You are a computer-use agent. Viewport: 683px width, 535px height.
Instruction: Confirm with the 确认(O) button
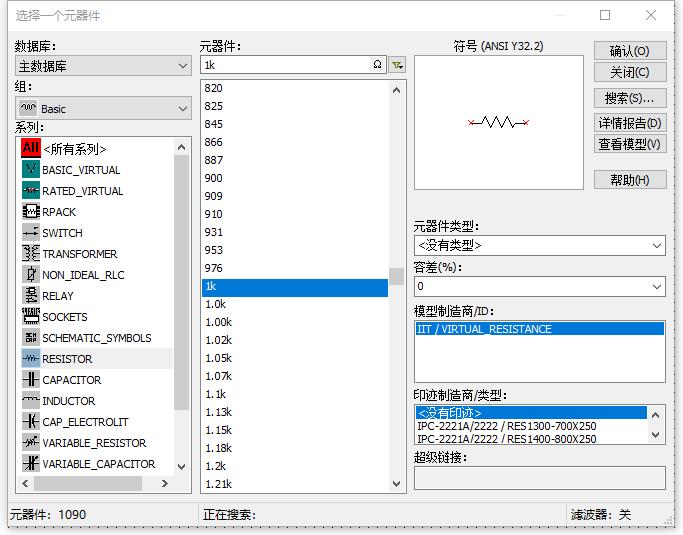point(630,51)
